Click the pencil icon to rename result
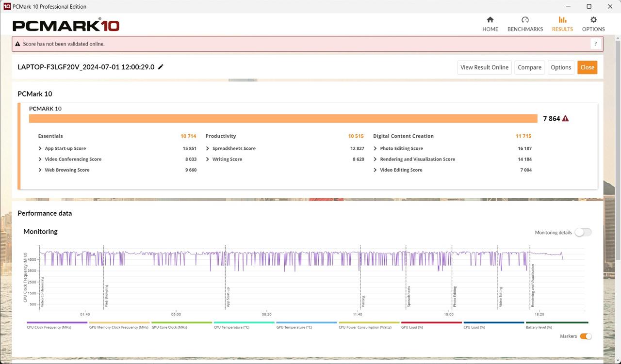Viewport: 621px width, 364px height. (161, 67)
